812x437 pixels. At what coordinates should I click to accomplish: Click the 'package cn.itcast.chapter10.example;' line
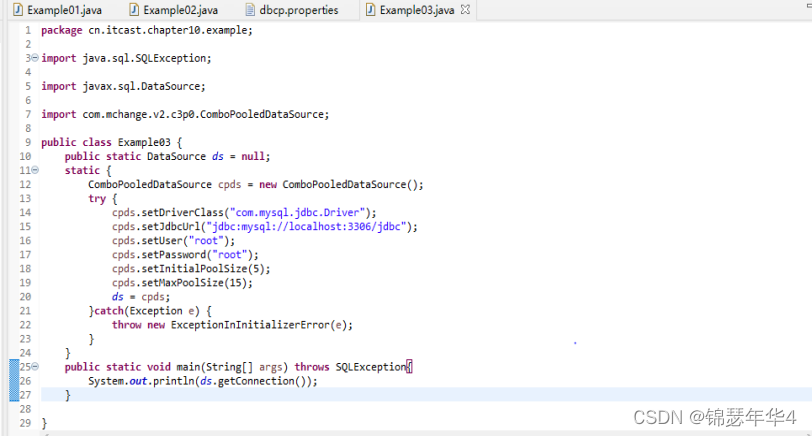147,30
